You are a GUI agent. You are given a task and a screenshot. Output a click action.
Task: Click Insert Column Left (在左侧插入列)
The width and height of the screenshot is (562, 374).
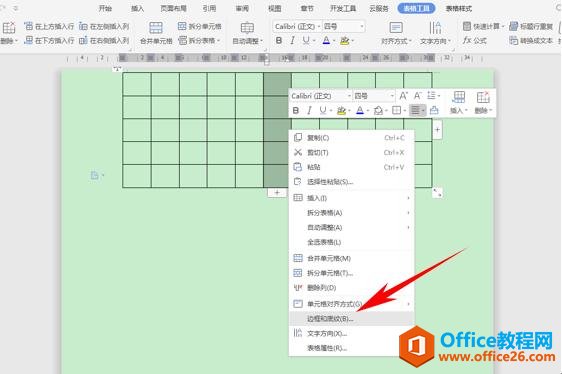click(104, 26)
